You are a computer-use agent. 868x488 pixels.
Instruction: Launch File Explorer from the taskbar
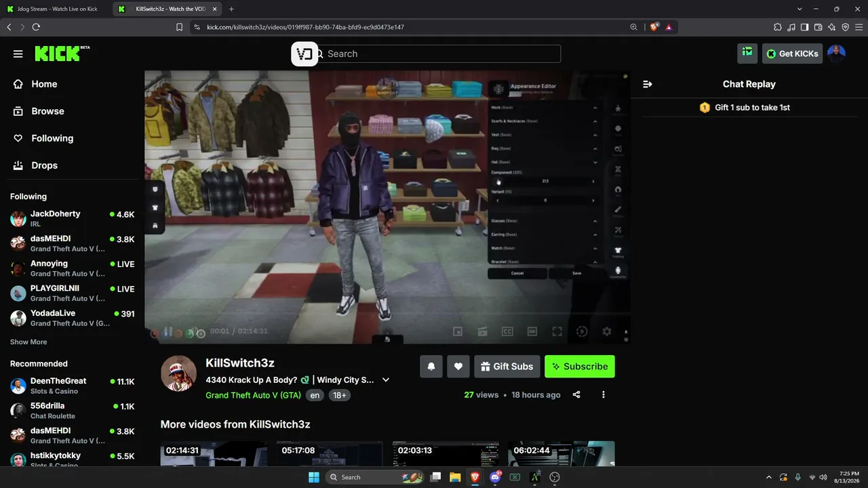point(455,477)
